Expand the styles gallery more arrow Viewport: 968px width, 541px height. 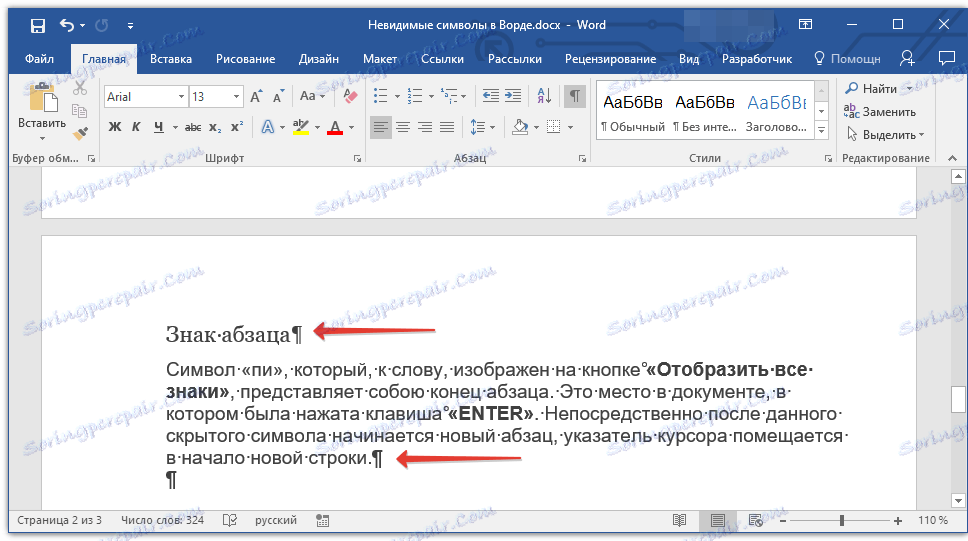(821, 130)
